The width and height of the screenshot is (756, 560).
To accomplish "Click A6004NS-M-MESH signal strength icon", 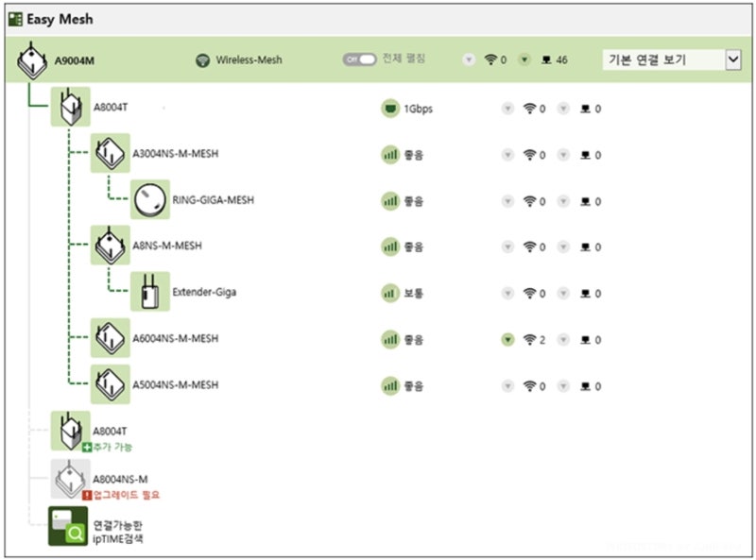I will 390,340.
